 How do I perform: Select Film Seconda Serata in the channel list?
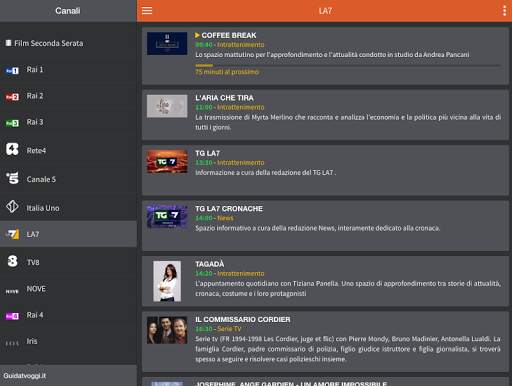(x=49, y=43)
